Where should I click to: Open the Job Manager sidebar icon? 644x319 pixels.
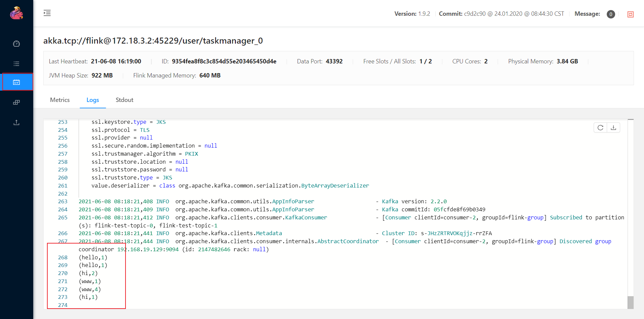[16, 102]
